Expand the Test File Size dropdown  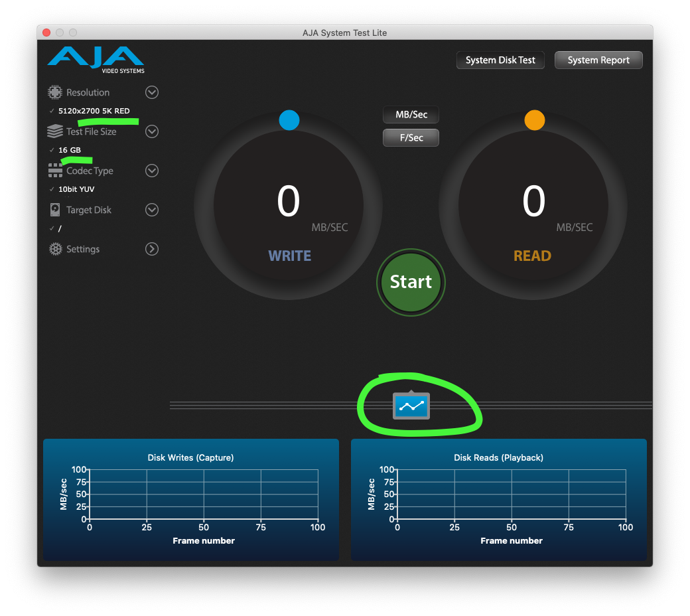[x=152, y=131]
